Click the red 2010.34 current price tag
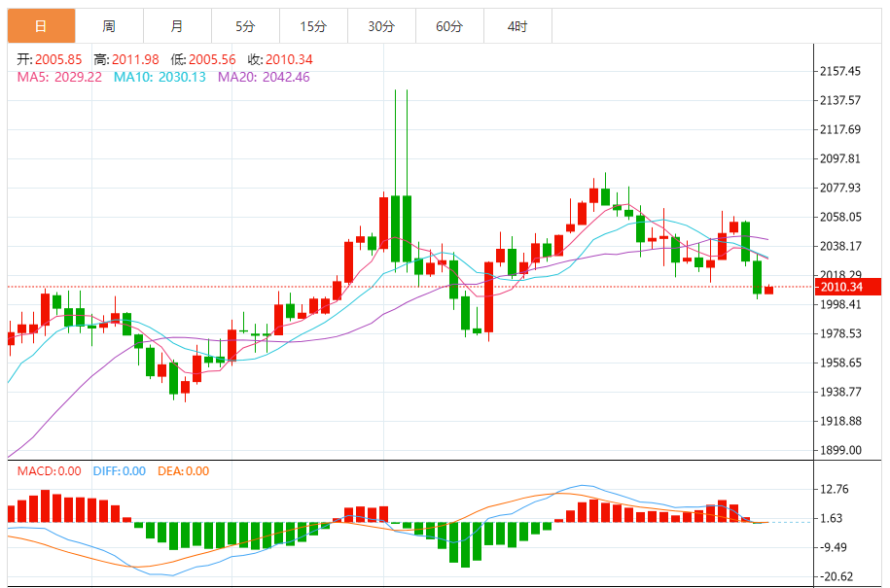This screenshot has height=588, width=890. (848, 287)
